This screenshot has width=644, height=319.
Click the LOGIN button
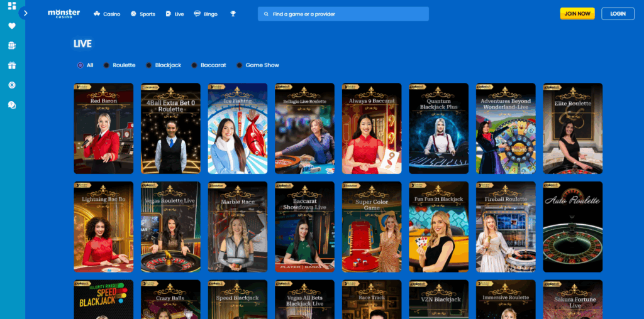(618, 14)
